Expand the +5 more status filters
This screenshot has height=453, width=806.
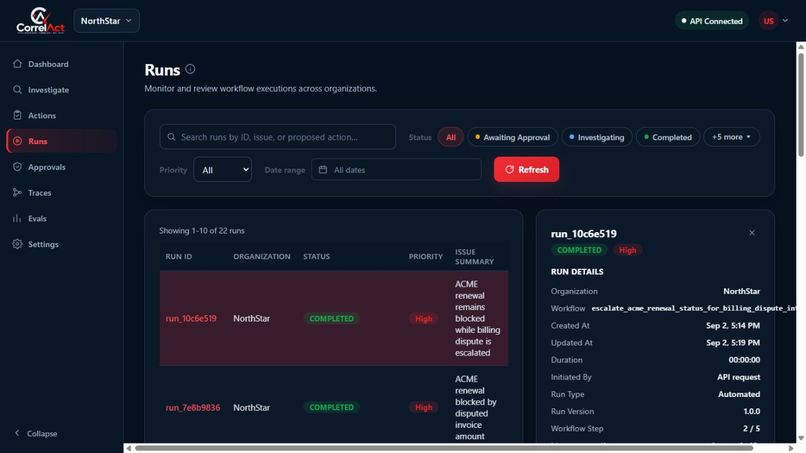click(x=731, y=137)
